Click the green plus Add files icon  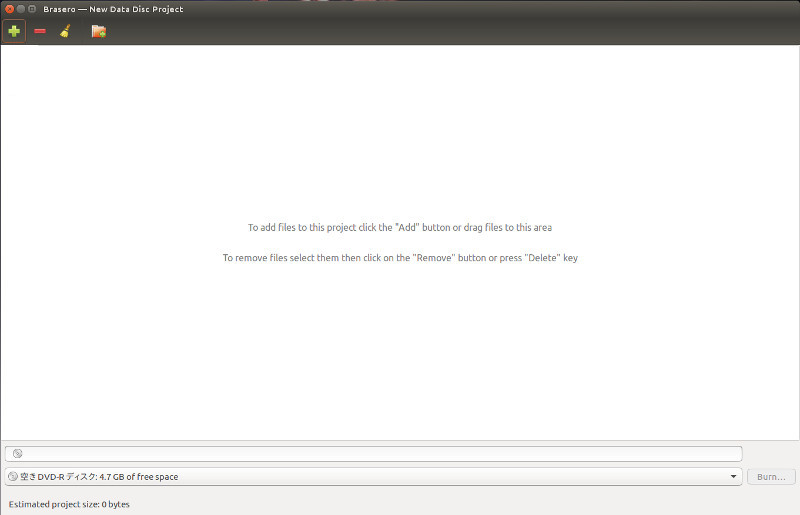[14, 31]
